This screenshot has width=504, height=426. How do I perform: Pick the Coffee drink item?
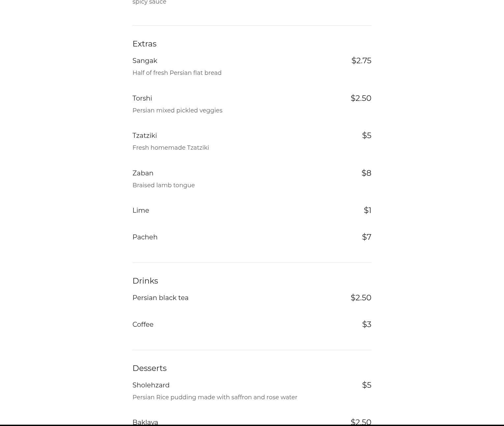click(x=143, y=324)
